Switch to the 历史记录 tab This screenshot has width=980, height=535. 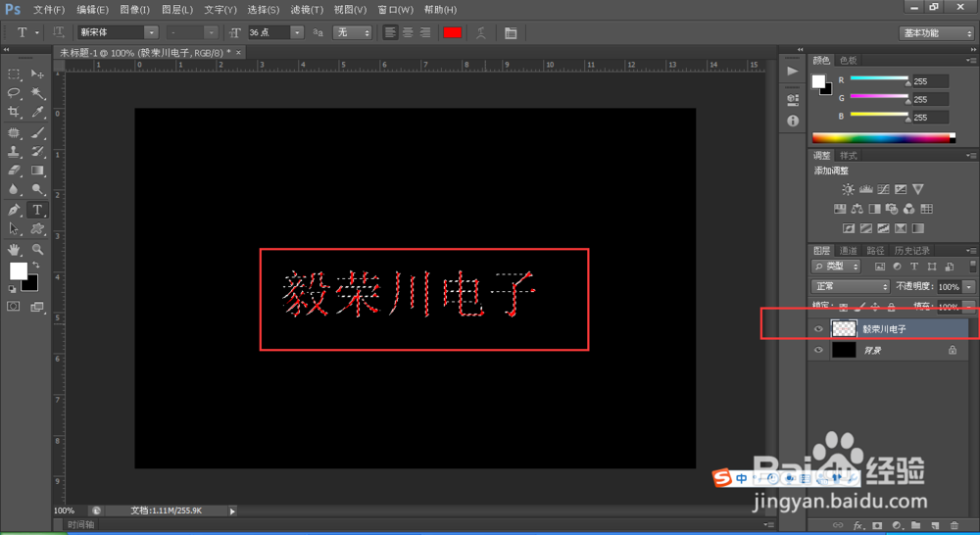911,251
